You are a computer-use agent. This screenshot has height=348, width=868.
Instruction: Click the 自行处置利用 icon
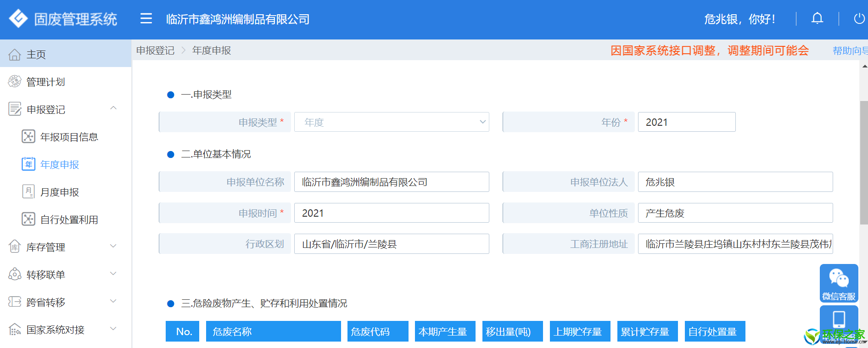point(28,219)
